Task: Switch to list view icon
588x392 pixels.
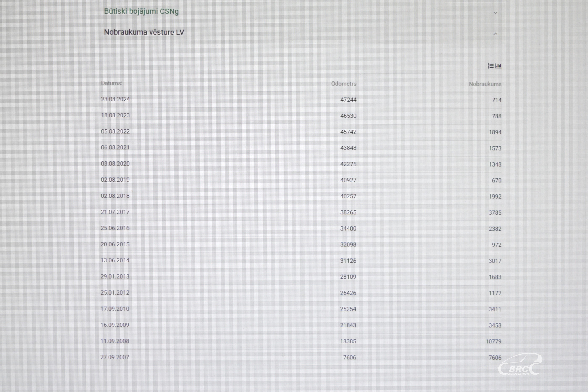Action: [x=491, y=66]
